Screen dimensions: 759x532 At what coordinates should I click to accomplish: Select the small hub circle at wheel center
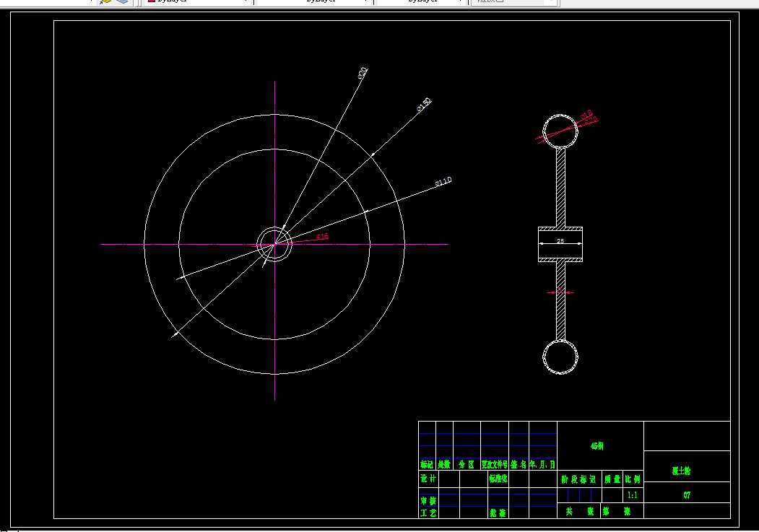(x=274, y=244)
